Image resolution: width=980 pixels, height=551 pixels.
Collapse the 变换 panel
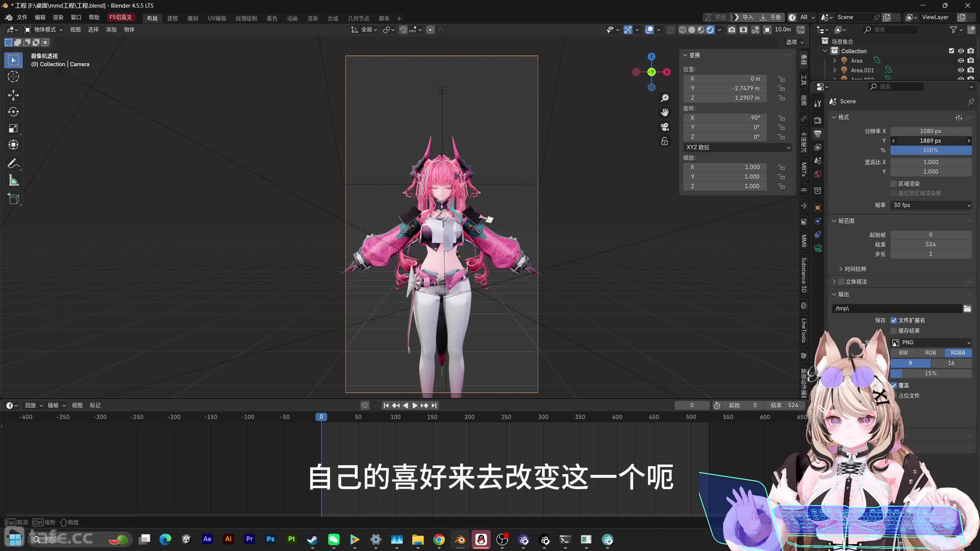click(685, 55)
